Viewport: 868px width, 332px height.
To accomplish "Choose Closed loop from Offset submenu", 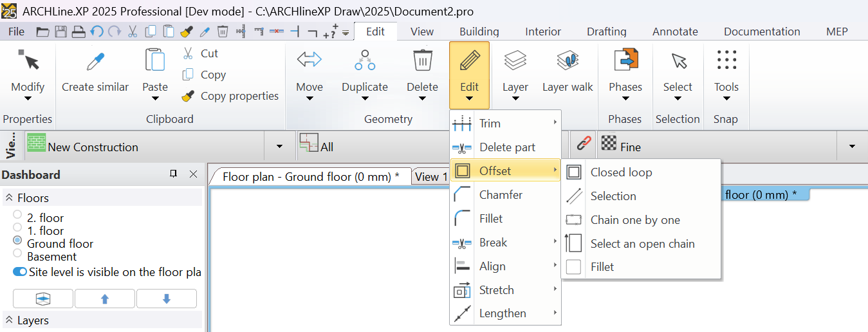I will tap(621, 172).
